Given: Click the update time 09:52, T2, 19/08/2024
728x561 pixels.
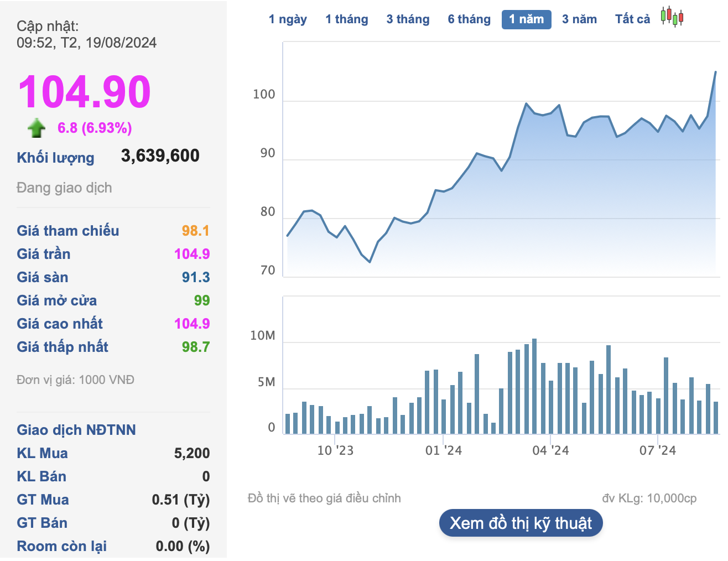Looking at the screenshot, I should pos(86,43).
